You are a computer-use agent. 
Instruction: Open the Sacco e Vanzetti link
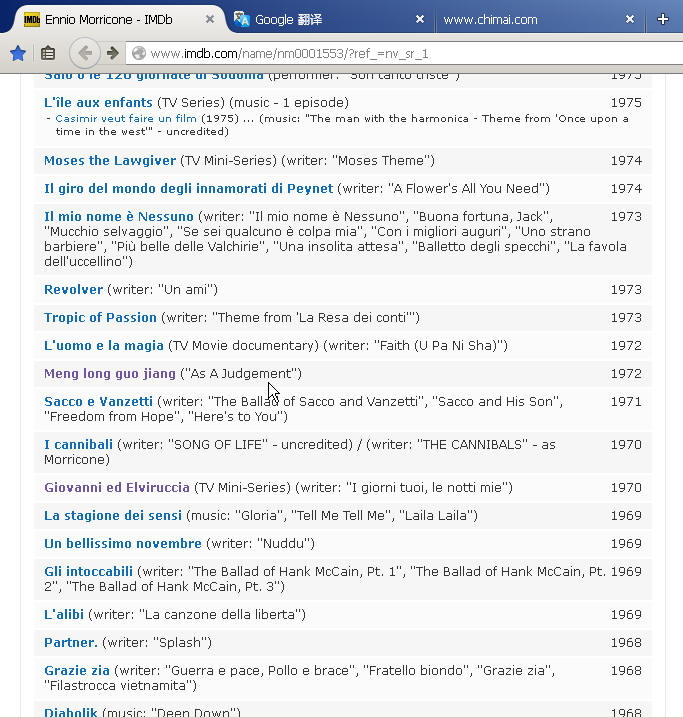click(x=98, y=402)
